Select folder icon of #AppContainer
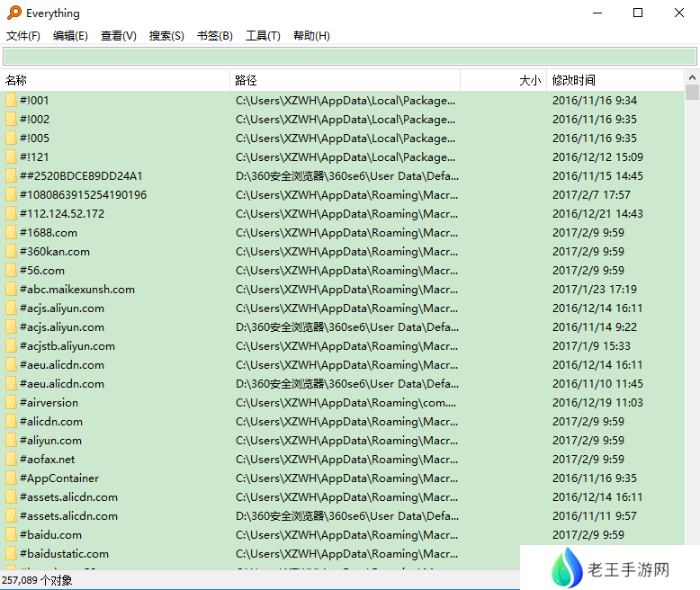700x590 pixels. [11, 478]
